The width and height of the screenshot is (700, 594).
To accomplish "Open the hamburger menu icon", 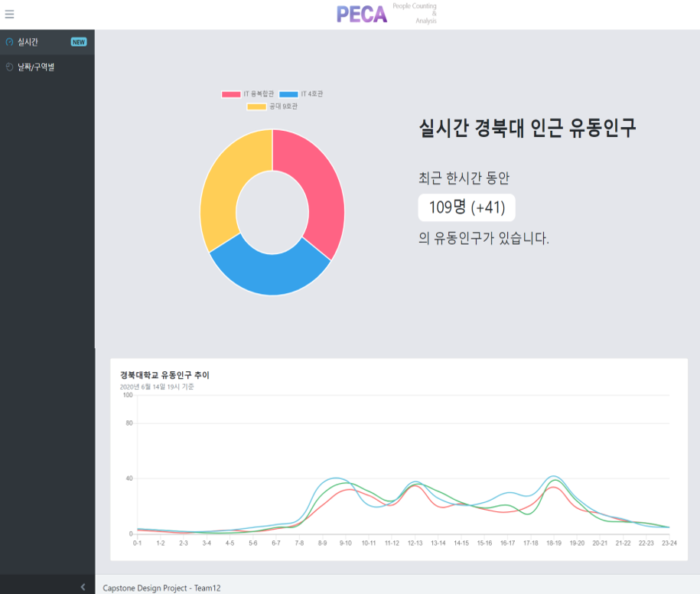I will 10,13.
